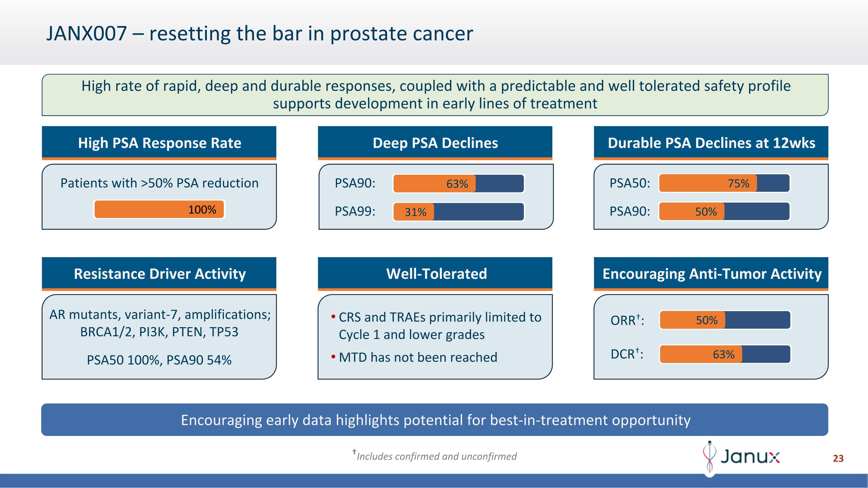This screenshot has width=868, height=488.
Task: Click the MTD has not been reached bullet
Action: pyautogui.click(x=418, y=357)
